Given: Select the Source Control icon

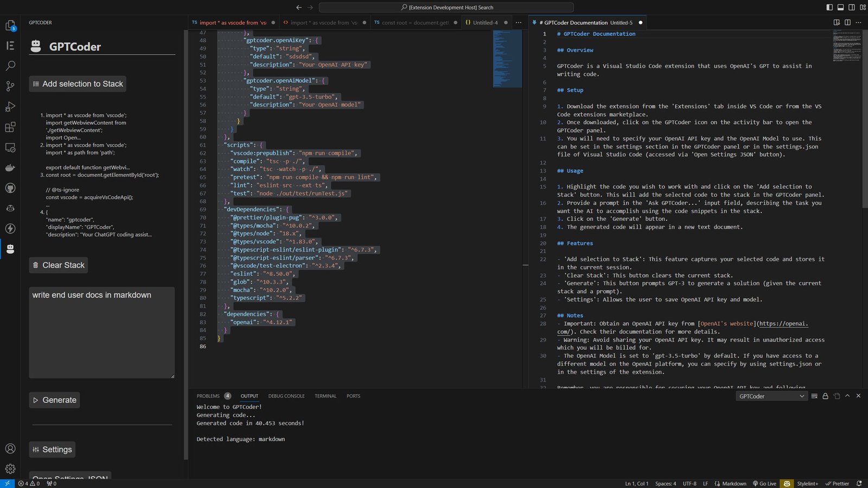Looking at the screenshot, I should [10, 86].
